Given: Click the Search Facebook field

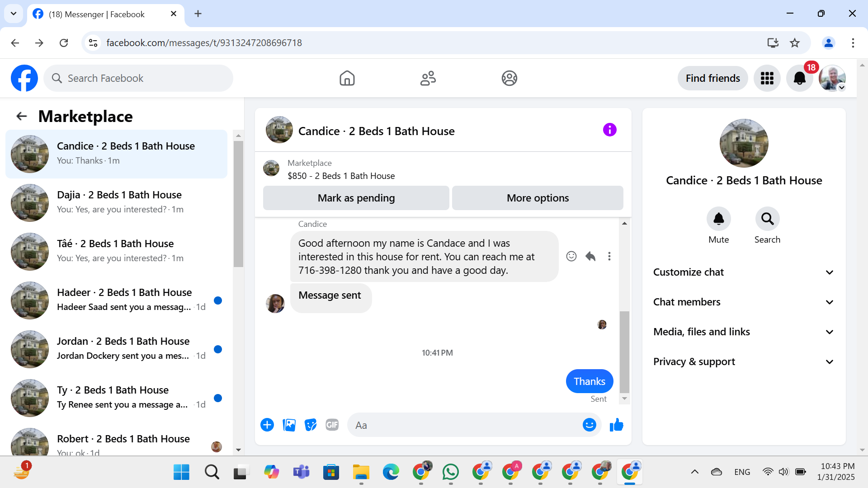Looking at the screenshot, I should (x=138, y=78).
